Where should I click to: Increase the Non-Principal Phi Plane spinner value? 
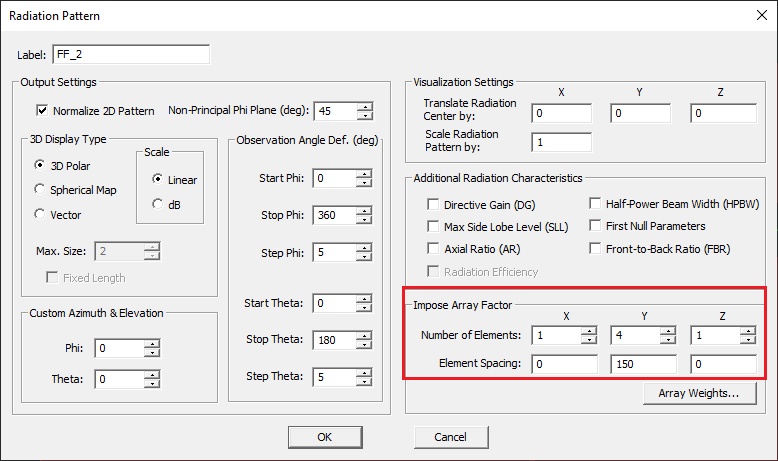click(365, 106)
